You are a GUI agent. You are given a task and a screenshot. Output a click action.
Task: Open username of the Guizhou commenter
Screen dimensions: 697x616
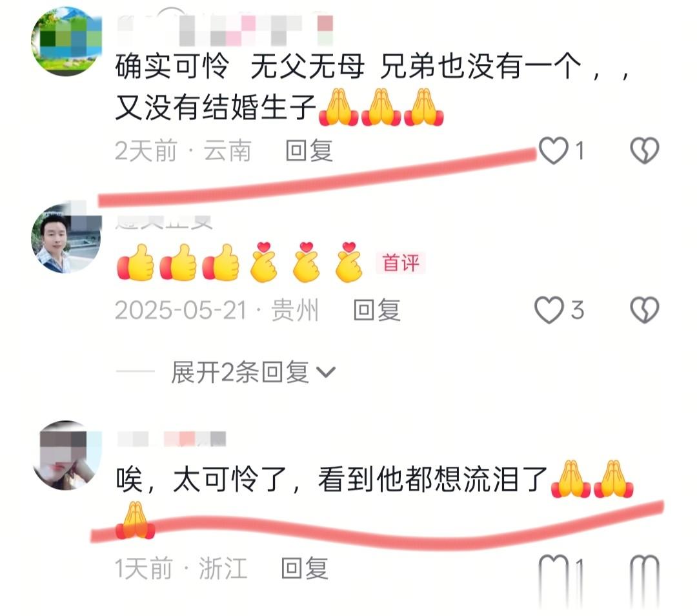coord(164,221)
